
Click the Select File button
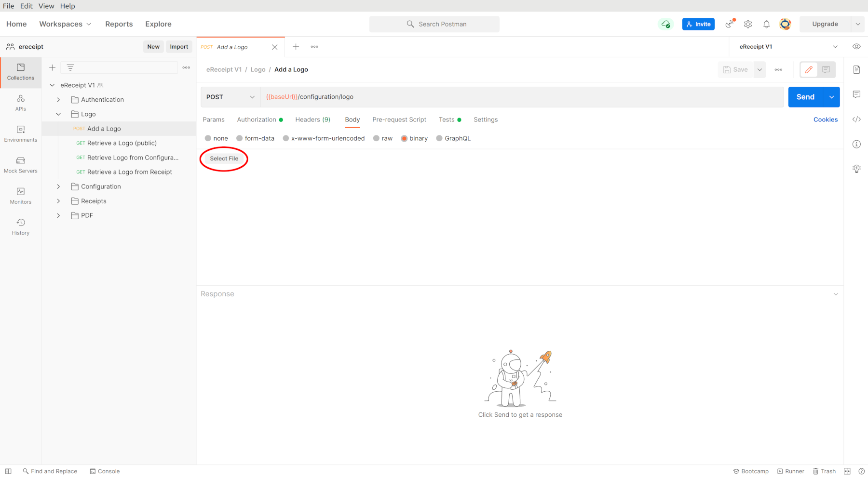[x=224, y=159]
